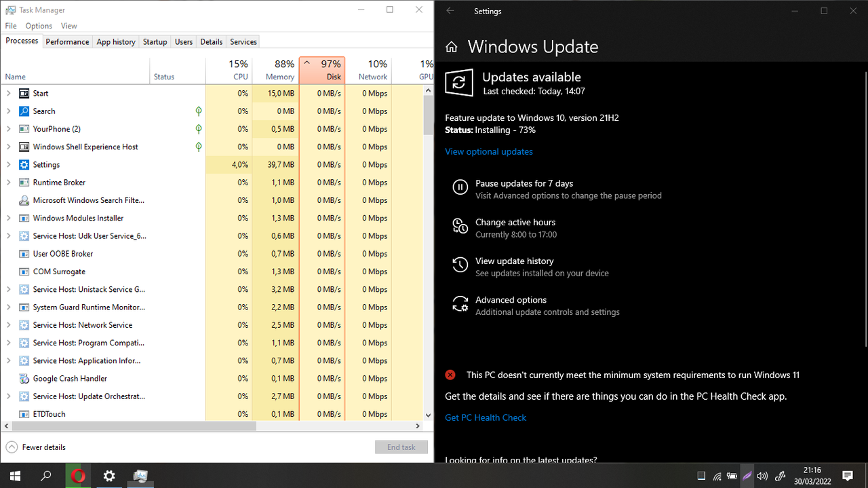Click the Settings process gear icon
The image size is (868, 488).
tap(24, 165)
